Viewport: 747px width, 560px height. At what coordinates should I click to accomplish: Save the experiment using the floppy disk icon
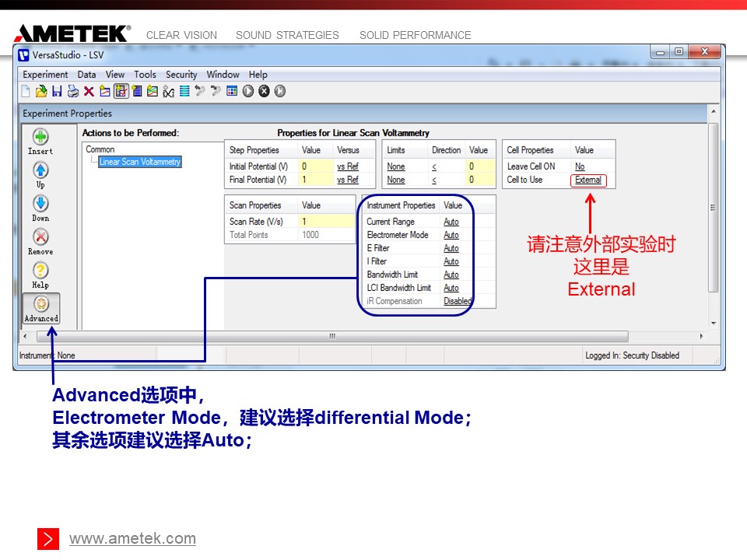(57, 91)
